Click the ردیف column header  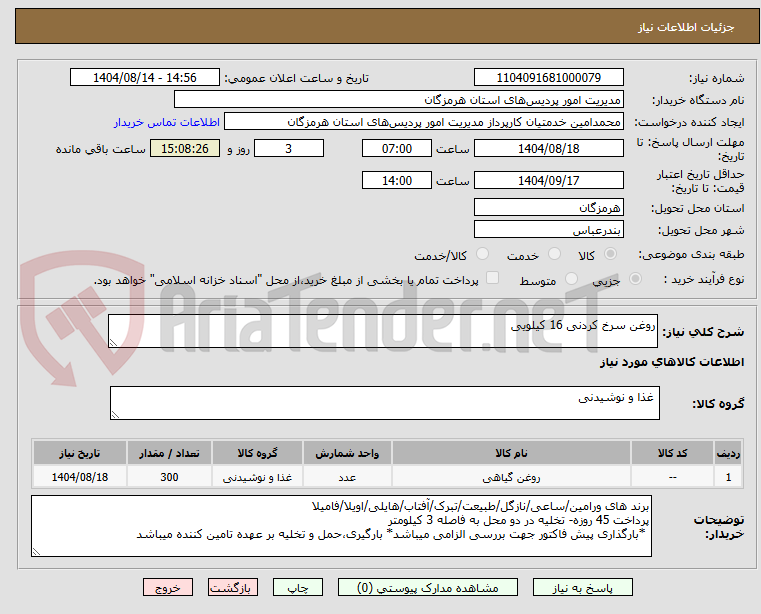(728, 453)
